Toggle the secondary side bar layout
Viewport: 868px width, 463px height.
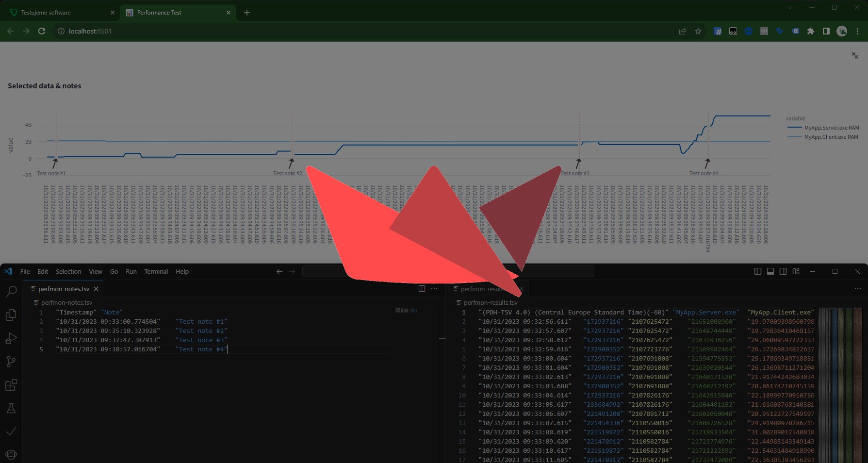click(783, 271)
